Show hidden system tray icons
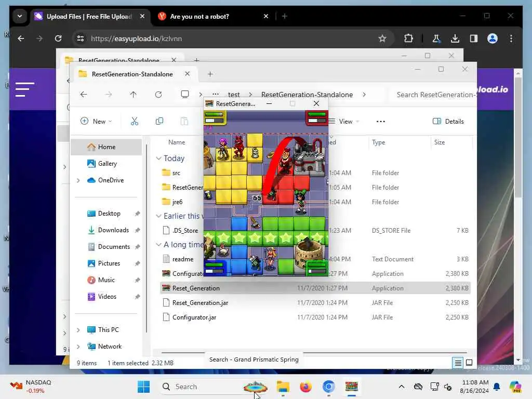532x399 pixels. [402, 387]
